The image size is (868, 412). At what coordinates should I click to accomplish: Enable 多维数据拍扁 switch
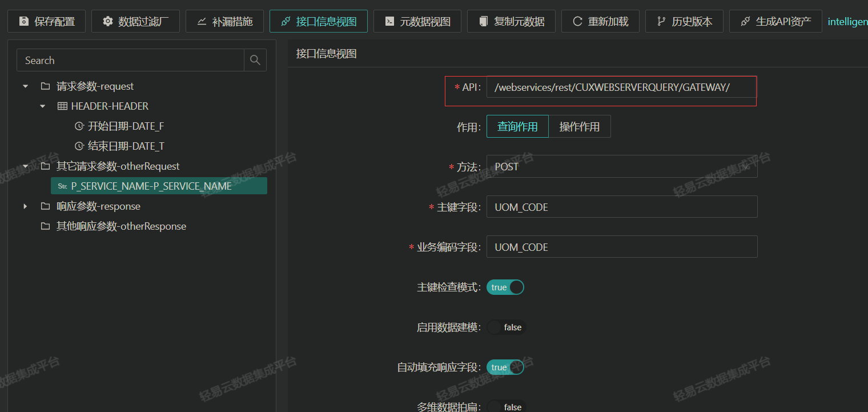pos(505,407)
